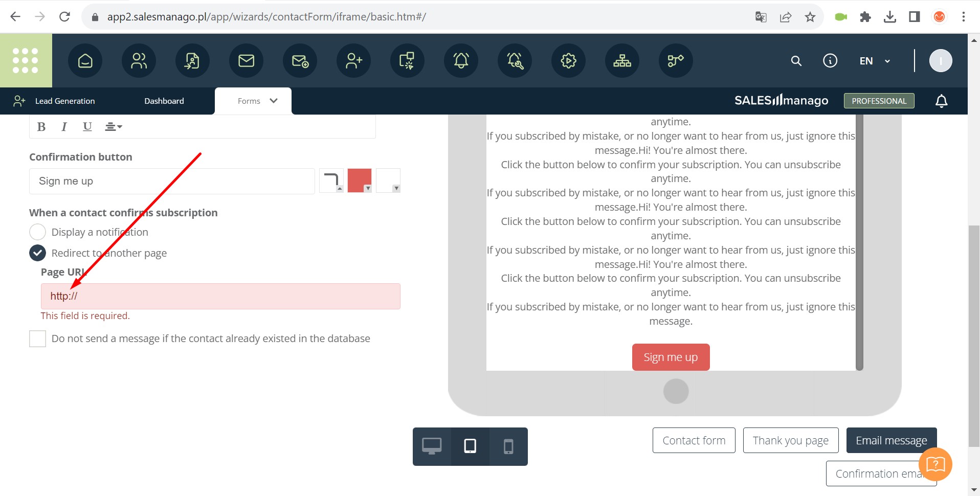Open the info circle icon
Viewport: 980px width, 496px height.
pos(830,61)
